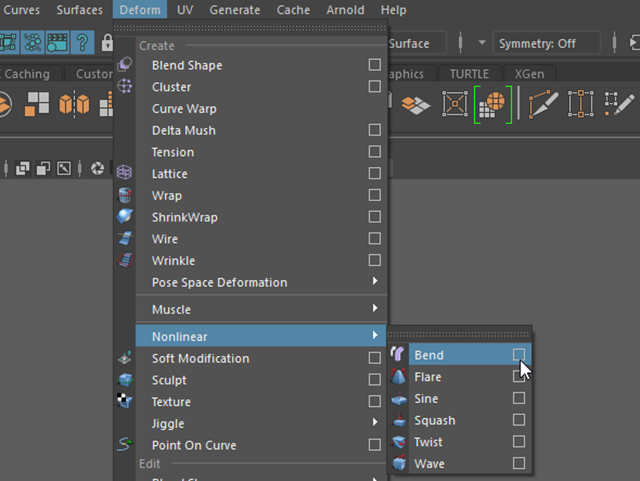The height and width of the screenshot is (481, 640).
Task: Click the Lattice cage icon
Action: point(124,172)
